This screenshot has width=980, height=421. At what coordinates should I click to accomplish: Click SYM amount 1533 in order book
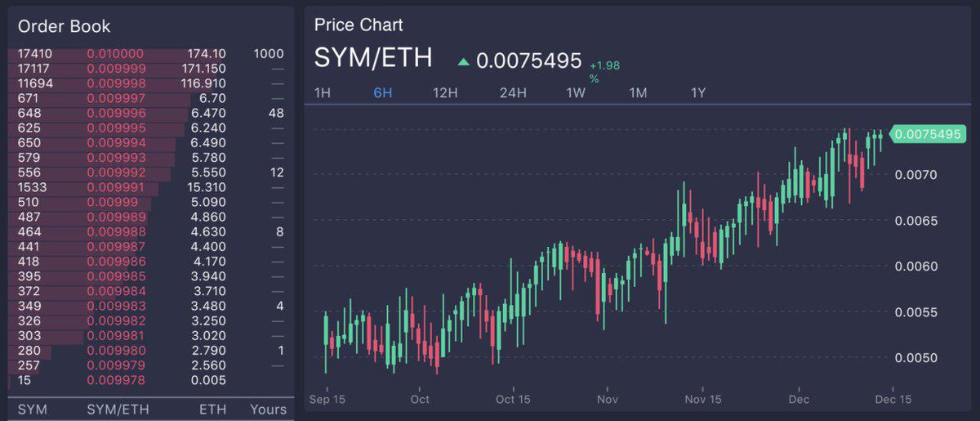pos(32,187)
